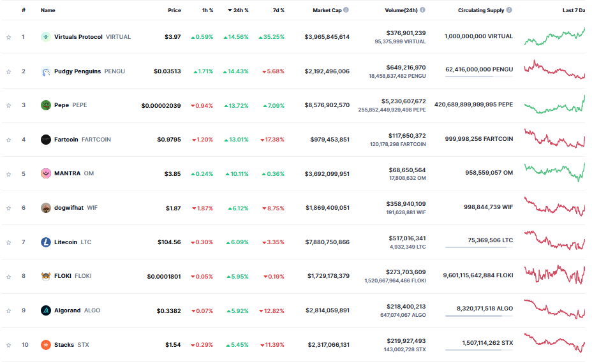Toggle watchlist star for Pepe
Image resolution: width=592 pixels, height=364 pixels.
pyautogui.click(x=9, y=106)
